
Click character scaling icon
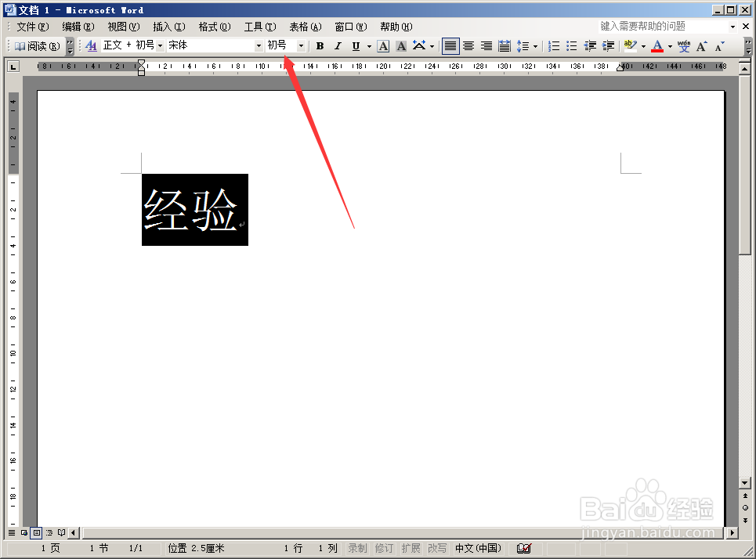419,45
